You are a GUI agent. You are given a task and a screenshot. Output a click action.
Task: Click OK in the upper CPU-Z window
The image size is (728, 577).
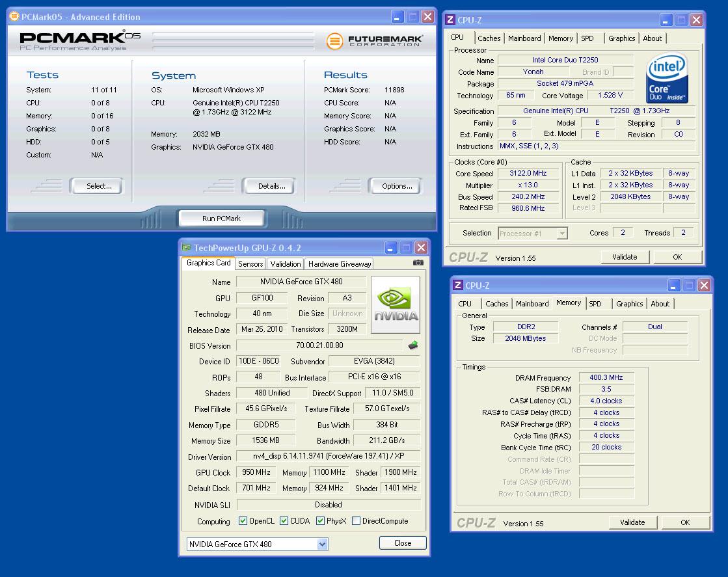pyautogui.click(x=677, y=257)
